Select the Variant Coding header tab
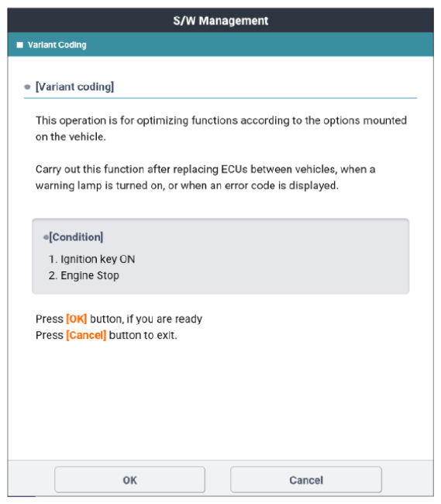The height and width of the screenshot is (504, 441). click(x=57, y=45)
